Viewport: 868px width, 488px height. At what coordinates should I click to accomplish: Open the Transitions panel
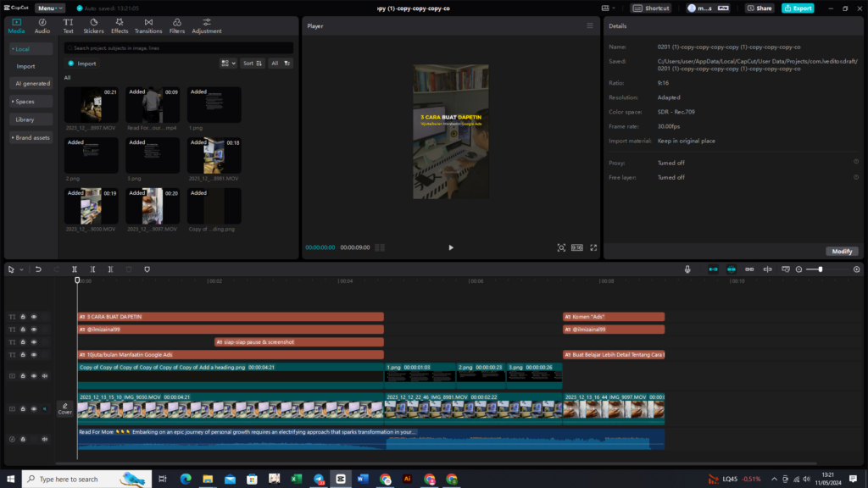(x=148, y=25)
